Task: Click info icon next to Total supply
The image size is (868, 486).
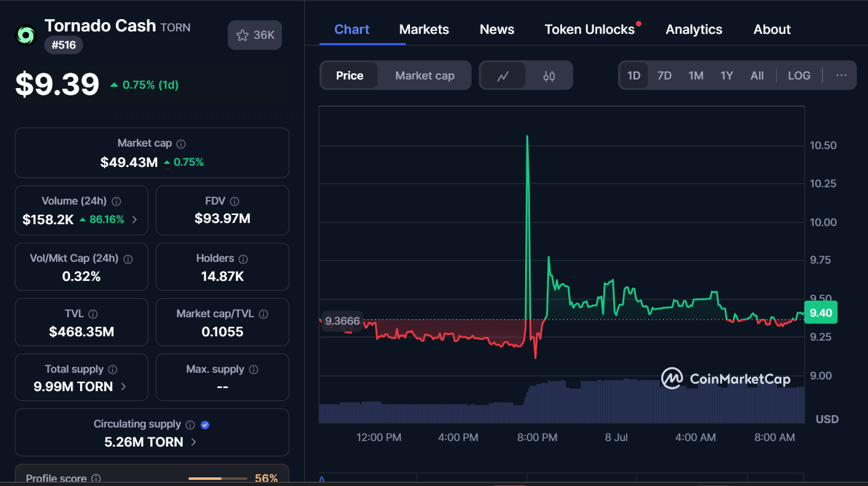Action: [113, 370]
